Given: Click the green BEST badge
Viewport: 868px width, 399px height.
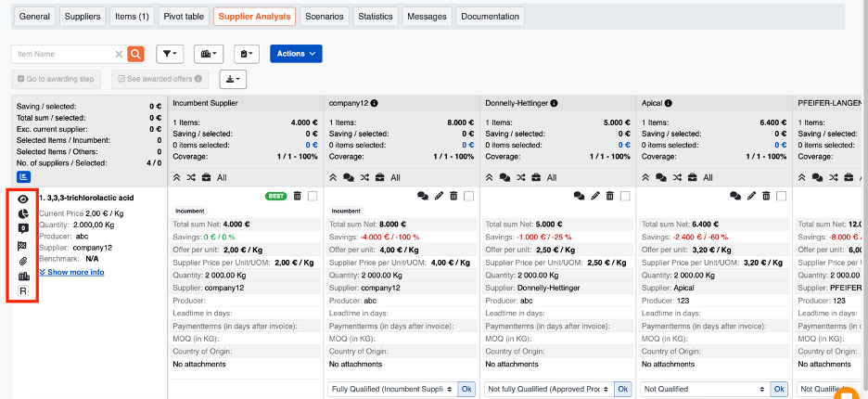Looking at the screenshot, I should point(276,196).
